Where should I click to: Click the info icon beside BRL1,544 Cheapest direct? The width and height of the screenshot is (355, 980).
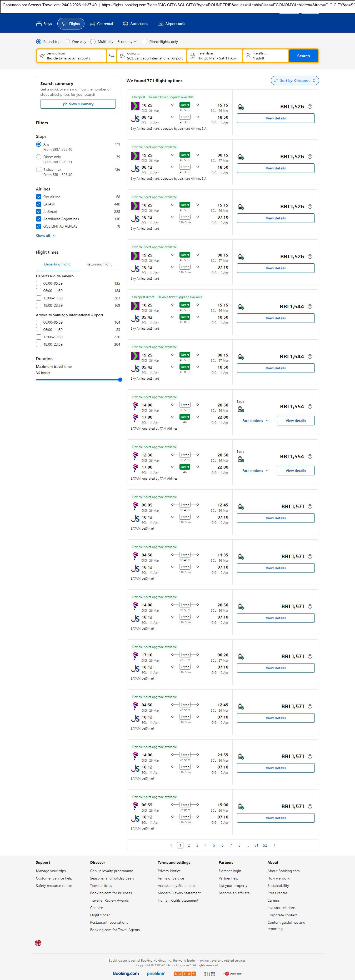[310, 307]
